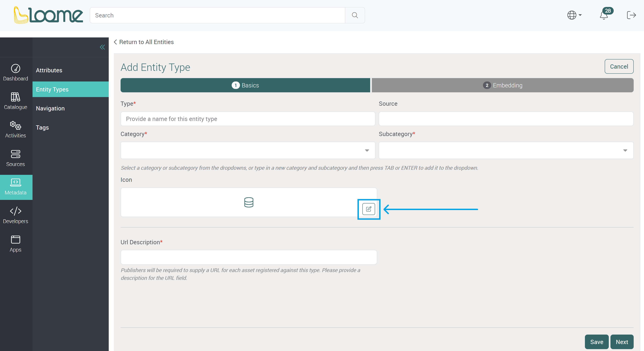
Task: Open the Catalogue section
Action: 16,101
